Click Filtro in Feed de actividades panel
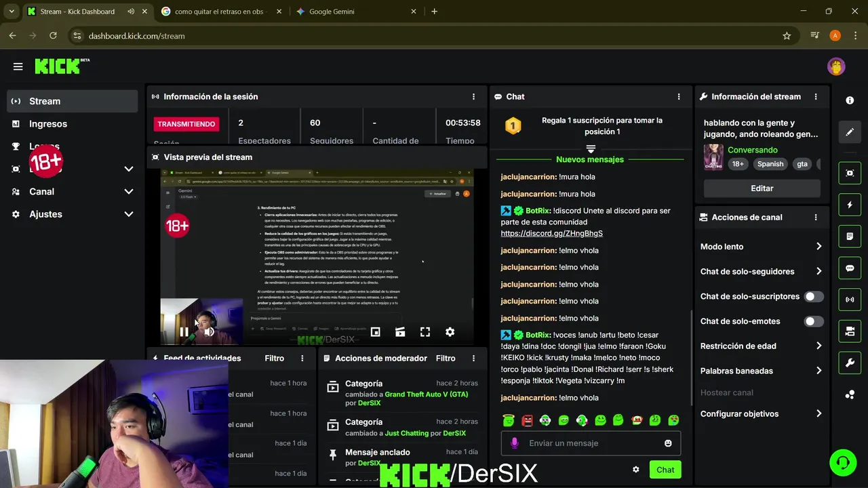The image size is (868, 488). coord(275,359)
